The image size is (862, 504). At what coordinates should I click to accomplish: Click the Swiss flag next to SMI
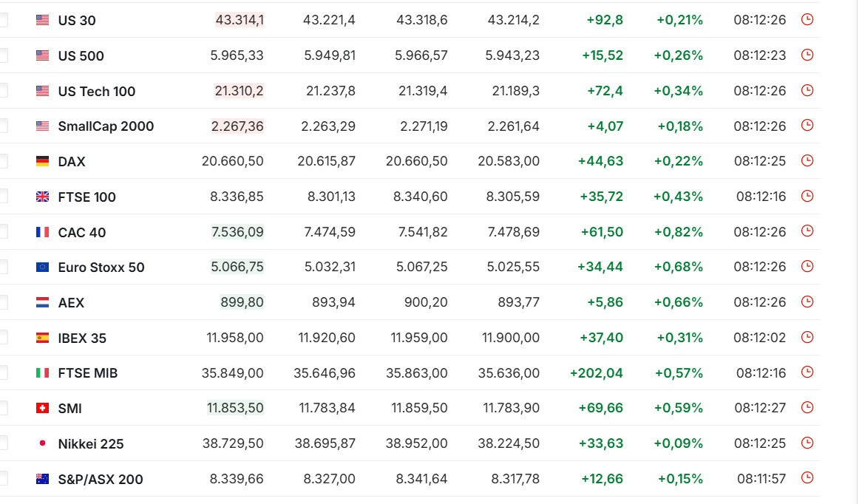(43, 408)
